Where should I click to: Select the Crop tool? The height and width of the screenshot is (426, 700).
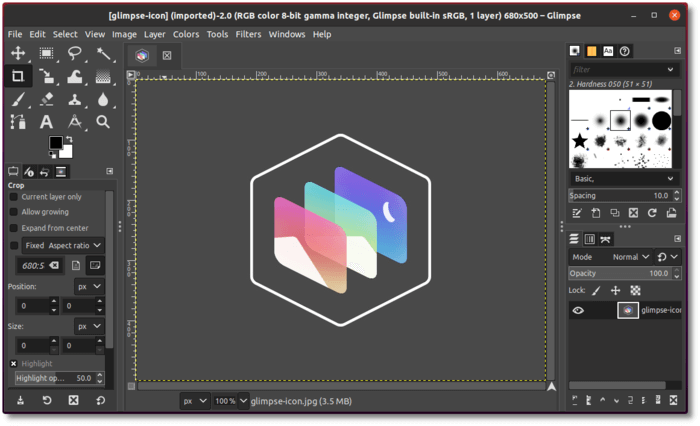(x=18, y=76)
